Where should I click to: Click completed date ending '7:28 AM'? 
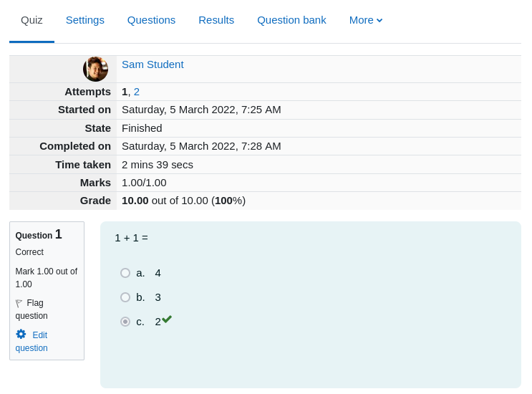click(201, 146)
